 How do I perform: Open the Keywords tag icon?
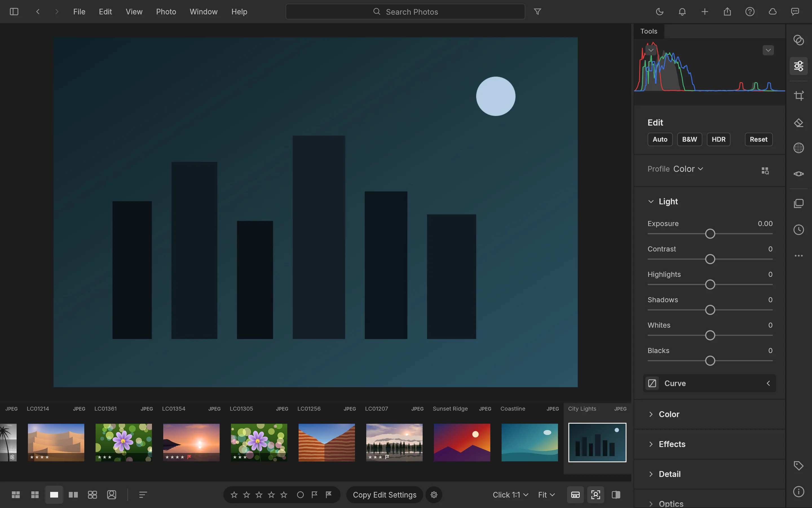point(798,466)
